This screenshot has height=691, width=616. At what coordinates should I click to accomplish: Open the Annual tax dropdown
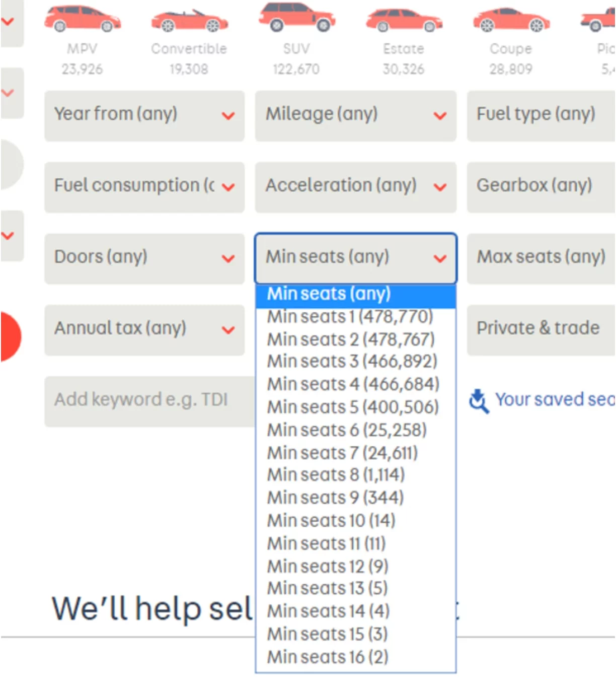point(144,329)
